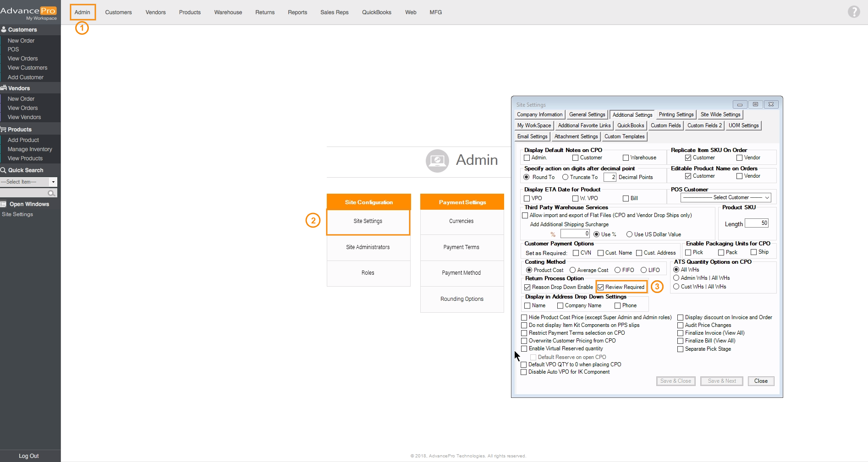Image resolution: width=868 pixels, height=462 pixels.
Task: Click the Quick Search magnifier submit icon
Action: click(51, 193)
